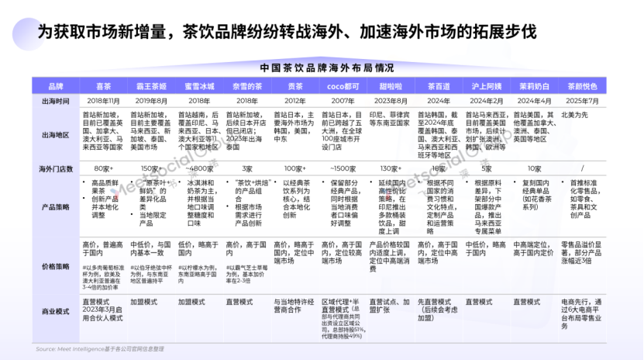The height and width of the screenshot is (360, 644).
Task: Click the store count 10家
Action: 534,169
